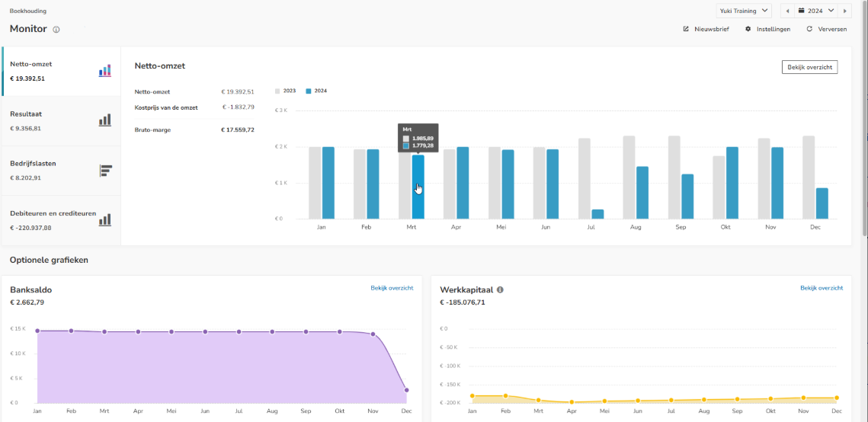Click the Werkkapitaal info icon
The height and width of the screenshot is (422, 868).
coord(500,289)
